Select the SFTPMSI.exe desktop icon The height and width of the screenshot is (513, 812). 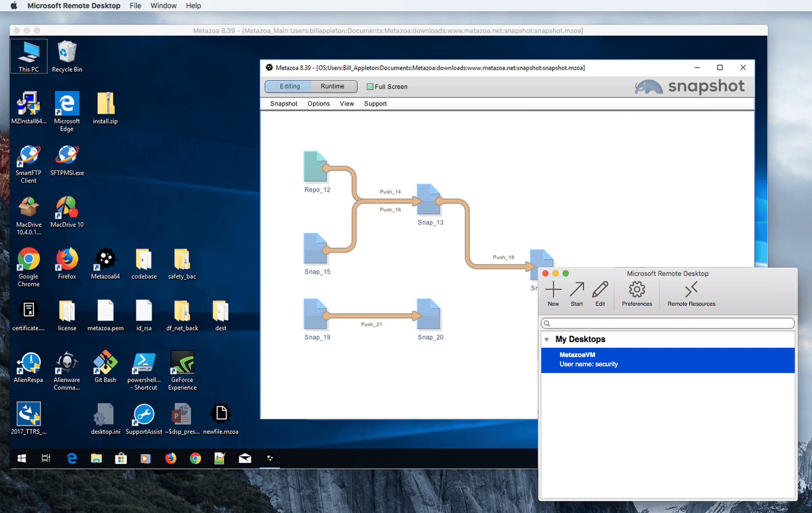67,160
